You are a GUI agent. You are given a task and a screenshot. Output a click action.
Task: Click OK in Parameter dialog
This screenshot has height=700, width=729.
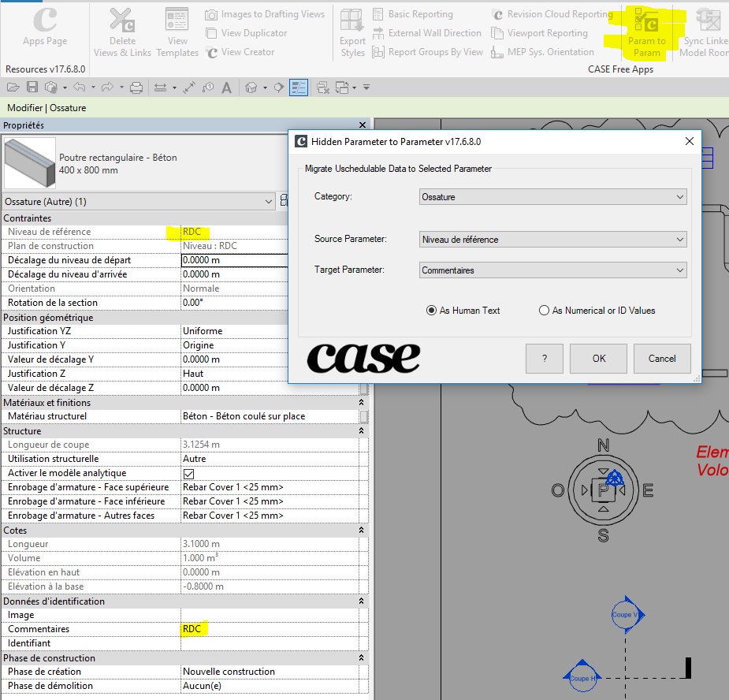pyautogui.click(x=599, y=358)
